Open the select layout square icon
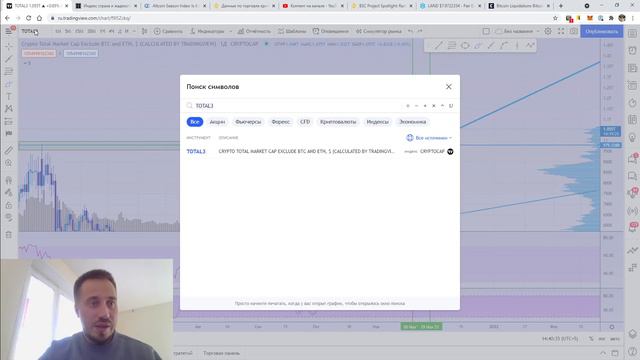 coord(486,31)
